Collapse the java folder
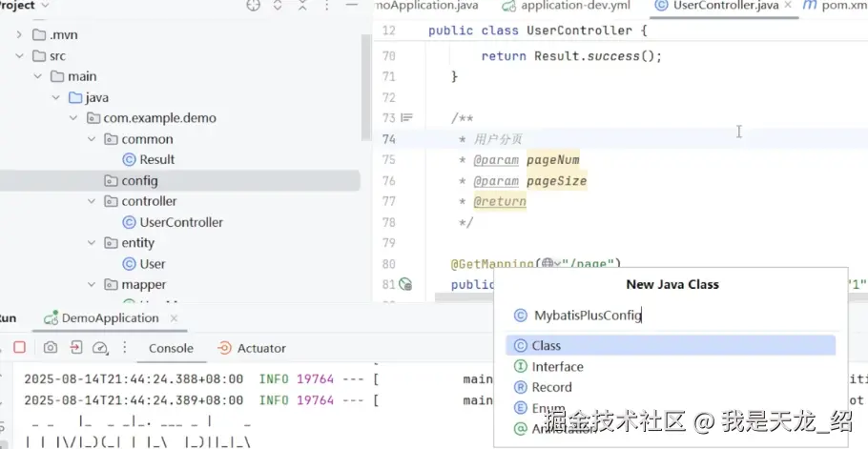This screenshot has height=449, width=868. point(56,98)
